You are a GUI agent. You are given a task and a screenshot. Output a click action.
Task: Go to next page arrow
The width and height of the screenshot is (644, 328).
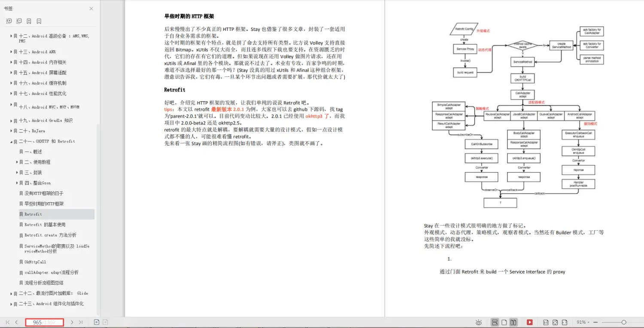72,322
